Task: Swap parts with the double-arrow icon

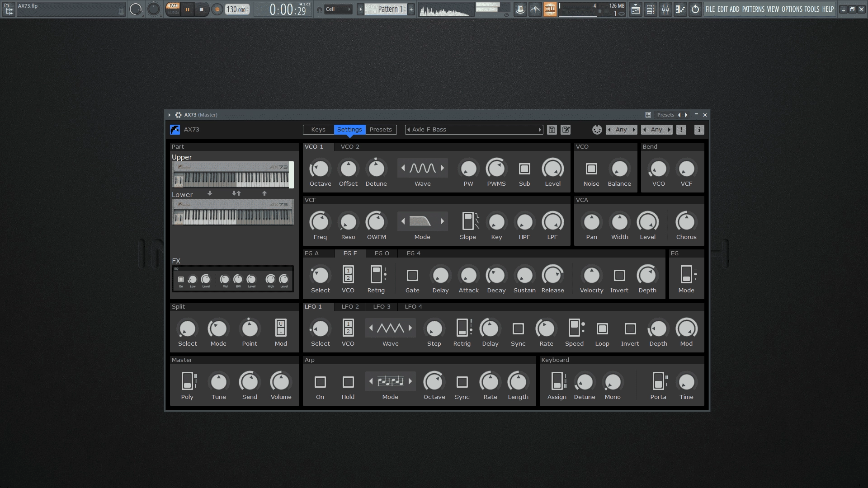Action: click(236, 193)
